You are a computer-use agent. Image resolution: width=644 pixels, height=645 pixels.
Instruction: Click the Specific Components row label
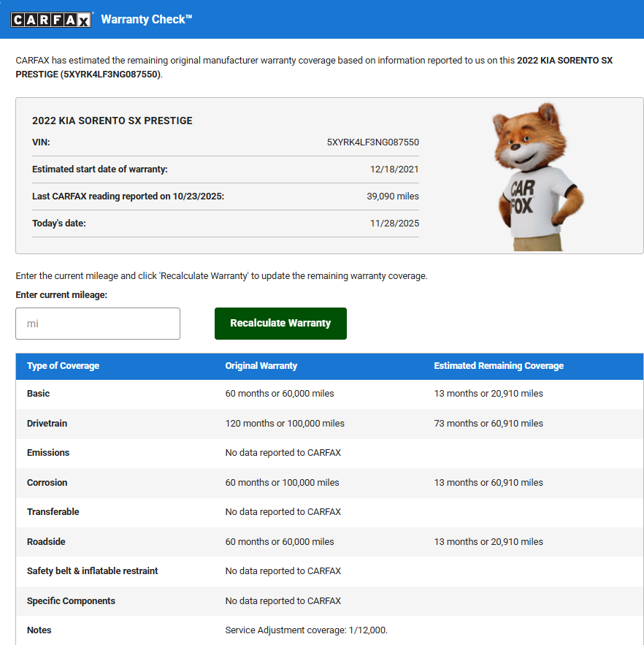tap(71, 601)
